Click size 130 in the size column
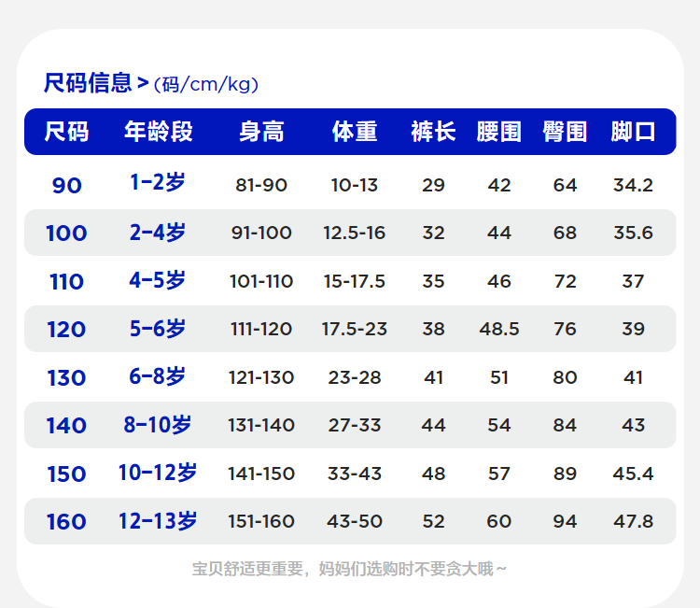The width and height of the screenshot is (700, 608). tap(66, 378)
